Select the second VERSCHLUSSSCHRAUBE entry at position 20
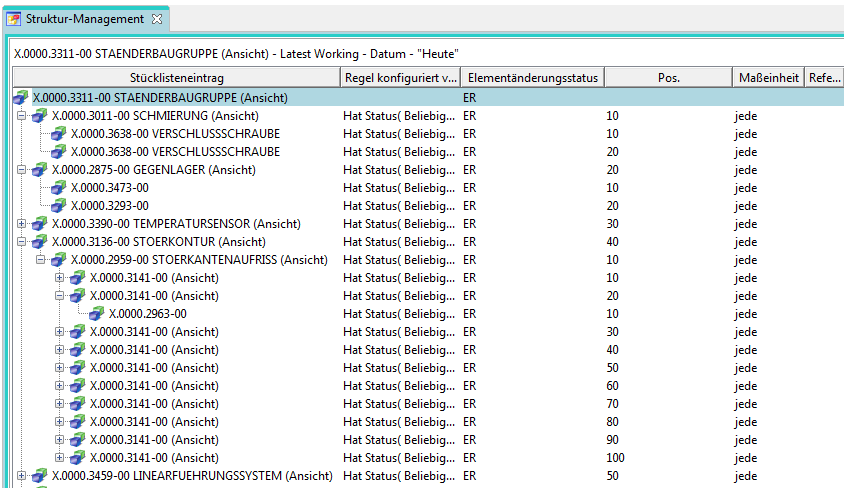 pos(175,152)
